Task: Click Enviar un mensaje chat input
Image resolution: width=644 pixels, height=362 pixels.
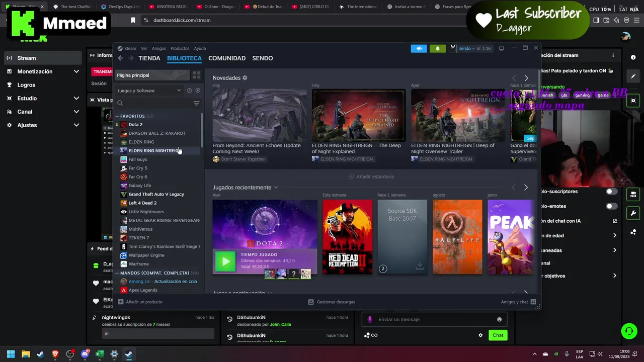Action: tap(434, 319)
